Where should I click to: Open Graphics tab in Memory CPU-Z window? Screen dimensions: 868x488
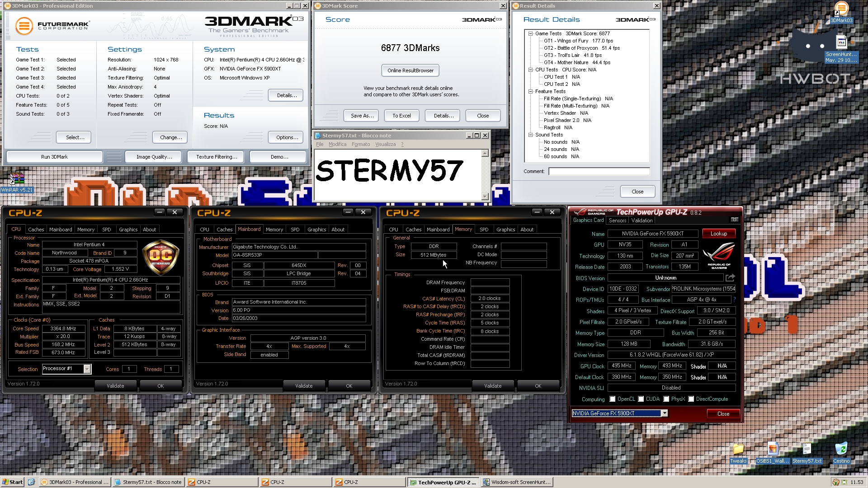click(x=505, y=230)
